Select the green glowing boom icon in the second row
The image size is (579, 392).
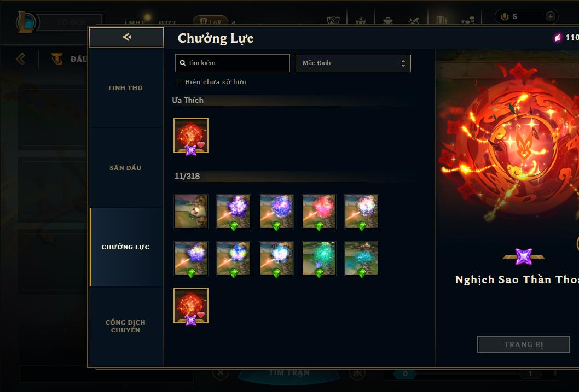pyautogui.click(x=319, y=259)
